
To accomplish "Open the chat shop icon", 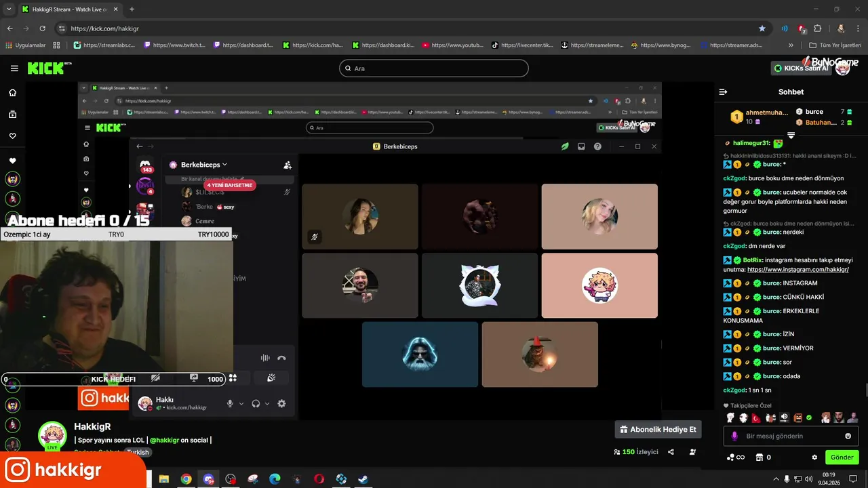I will tap(759, 457).
